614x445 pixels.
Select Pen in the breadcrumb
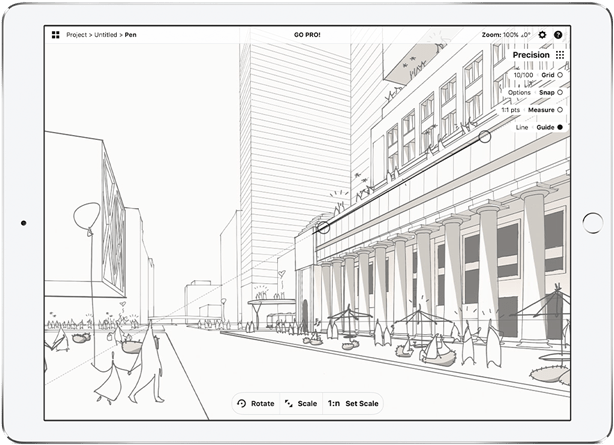(131, 35)
